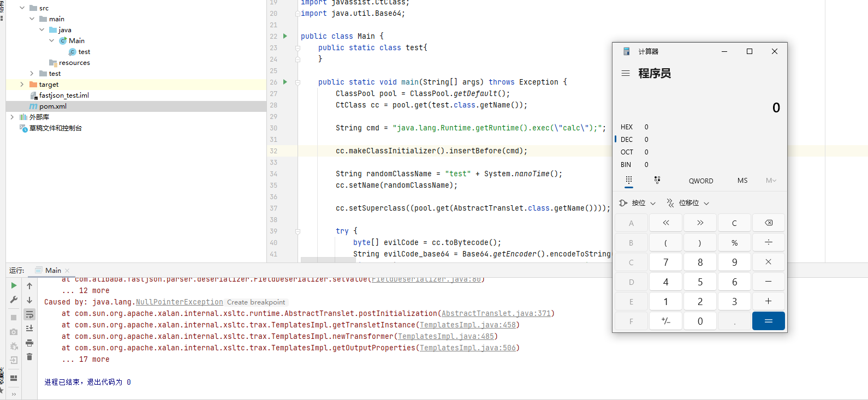Select scratches and consoles node
Image resolution: width=868 pixels, height=400 pixels.
(55, 128)
